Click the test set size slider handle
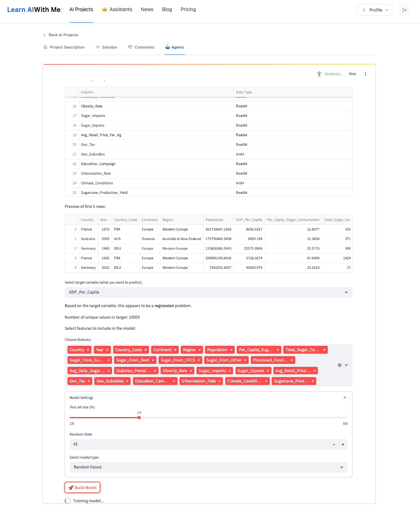This screenshot has width=420, height=508. tap(139, 417)
